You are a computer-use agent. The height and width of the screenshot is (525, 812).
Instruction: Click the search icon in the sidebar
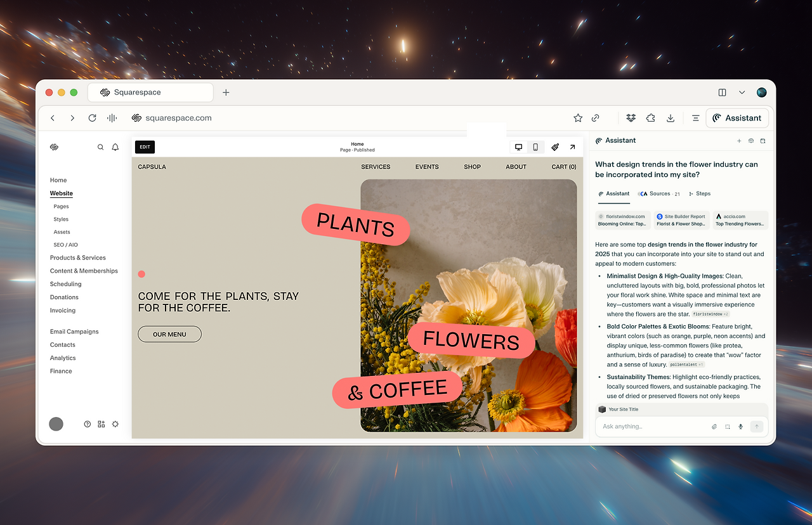coord(100,146)
